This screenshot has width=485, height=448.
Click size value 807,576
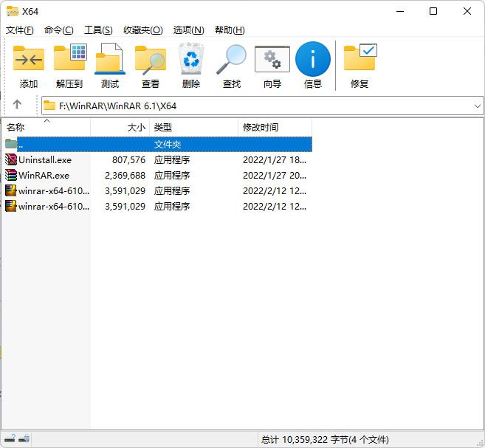[x=128, y=160]
